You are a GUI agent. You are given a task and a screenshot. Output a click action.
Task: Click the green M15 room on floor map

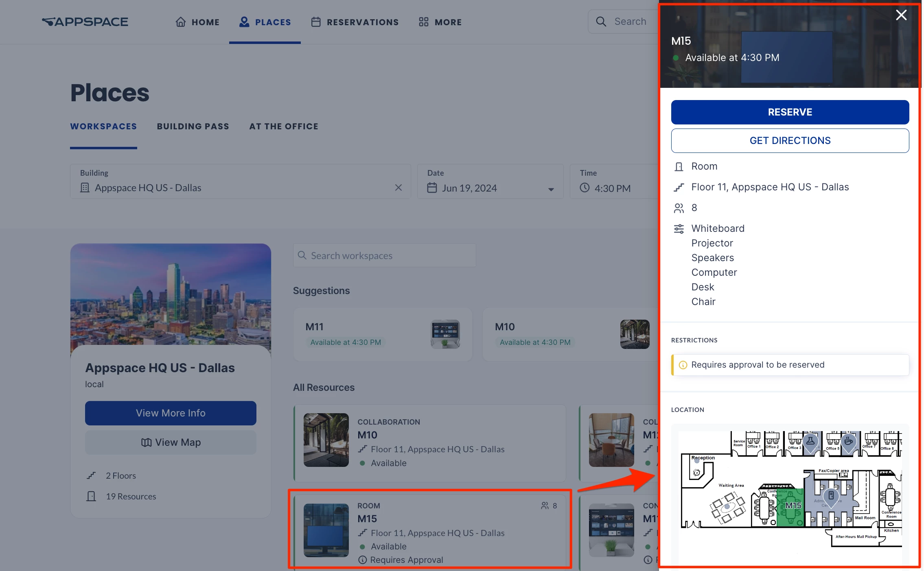pos(791,508)
